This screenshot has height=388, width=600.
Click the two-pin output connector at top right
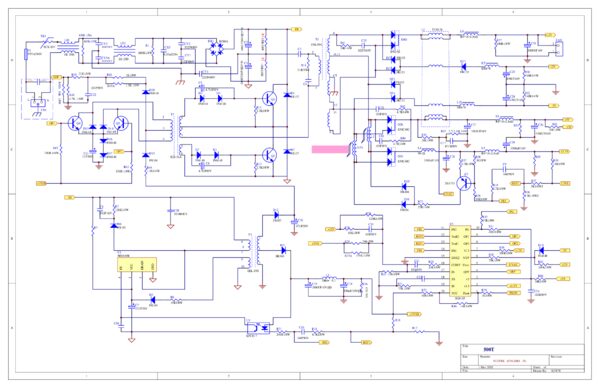pos(558,48)
